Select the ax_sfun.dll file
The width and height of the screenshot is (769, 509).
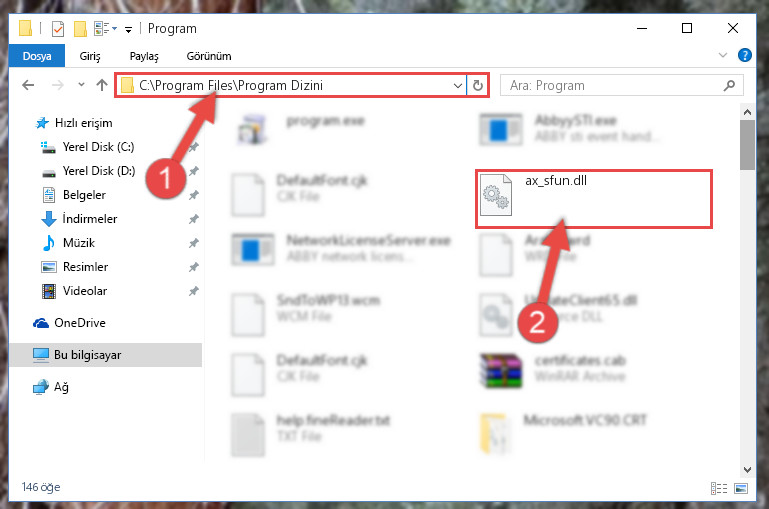[593, 199]
